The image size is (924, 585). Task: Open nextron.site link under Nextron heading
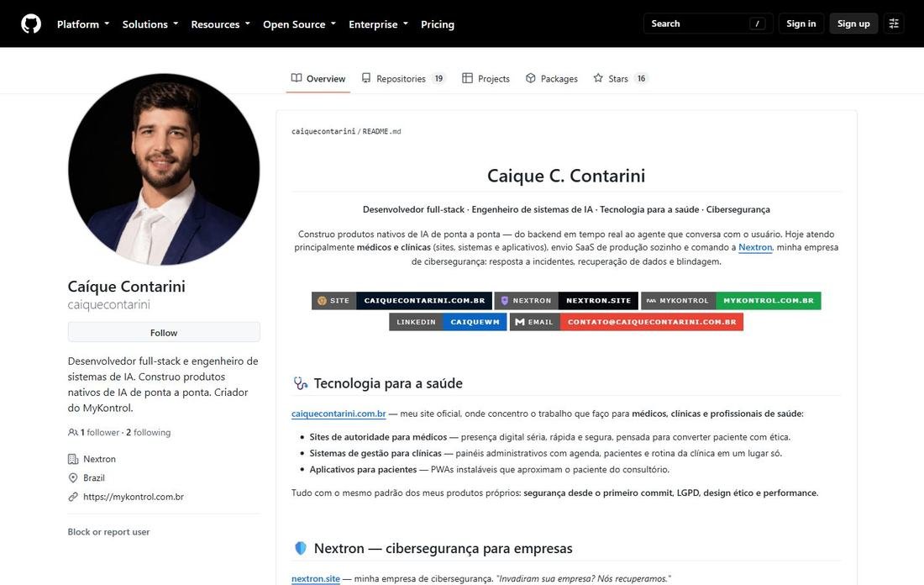pos(315,578)
